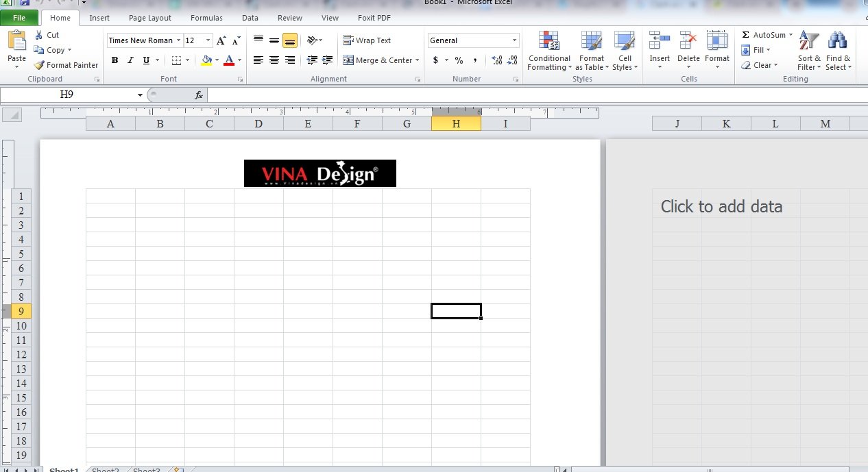Screen dimensions: 868x472
Task: Toggle underline on the selected cell
Action: click(145, 60)
